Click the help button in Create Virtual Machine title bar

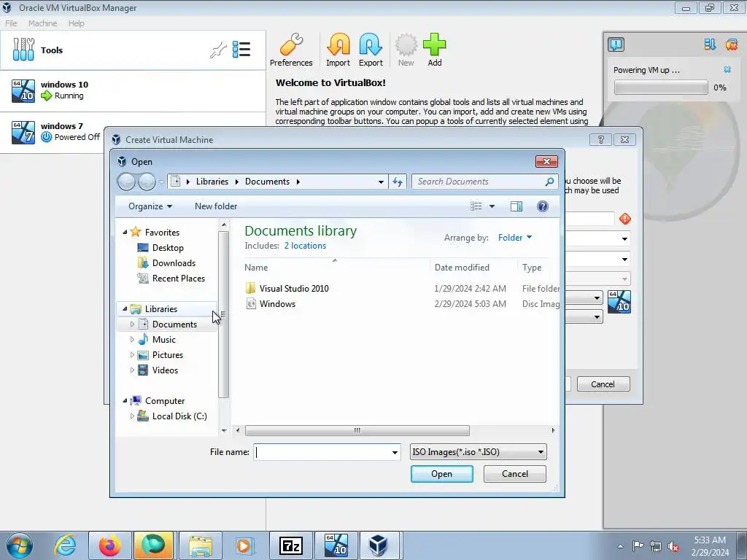(601, 139)
